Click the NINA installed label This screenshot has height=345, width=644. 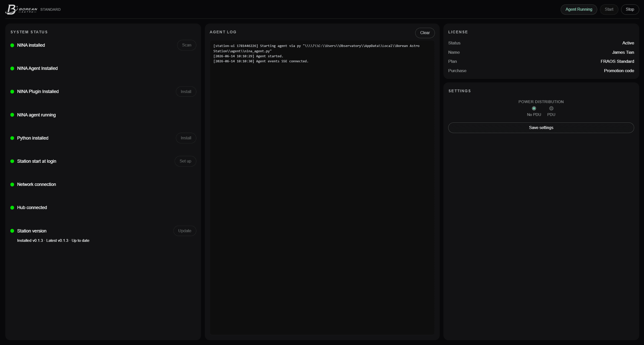pos(31,45)
